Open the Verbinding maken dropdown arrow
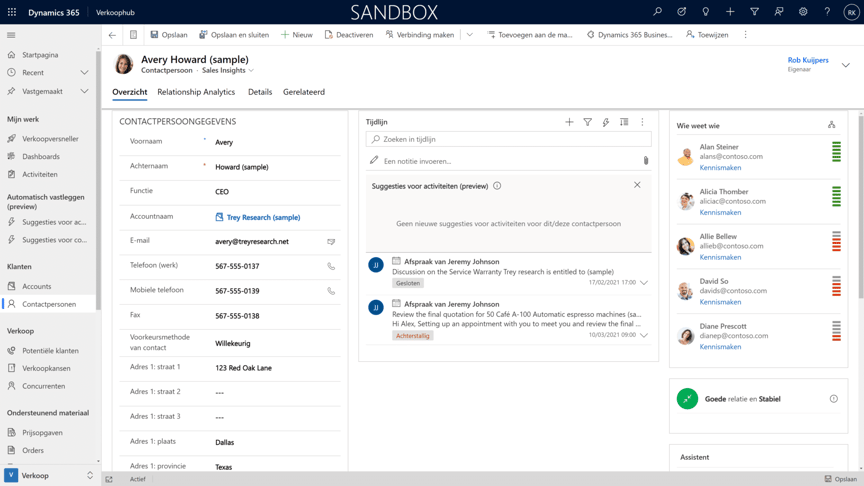 [469, 35]
